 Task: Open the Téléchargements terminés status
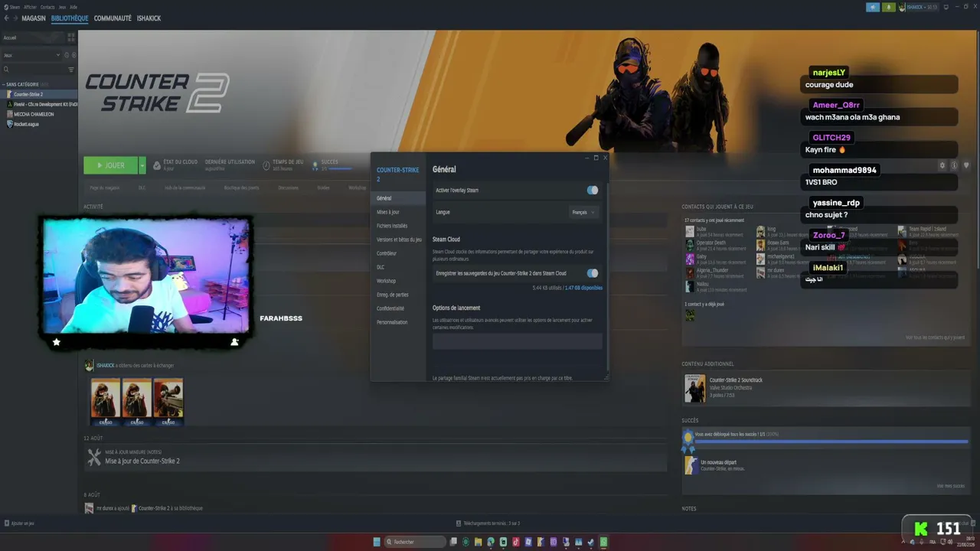coord(488,523)
